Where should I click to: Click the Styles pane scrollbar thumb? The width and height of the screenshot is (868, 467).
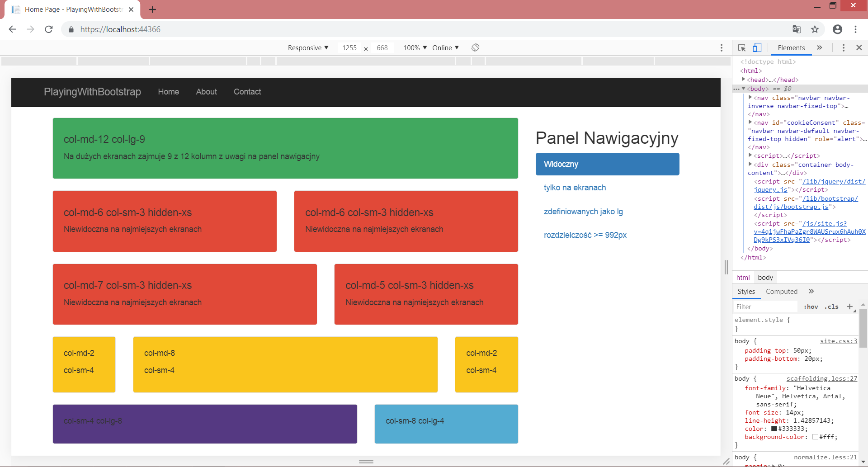[863, 328]
